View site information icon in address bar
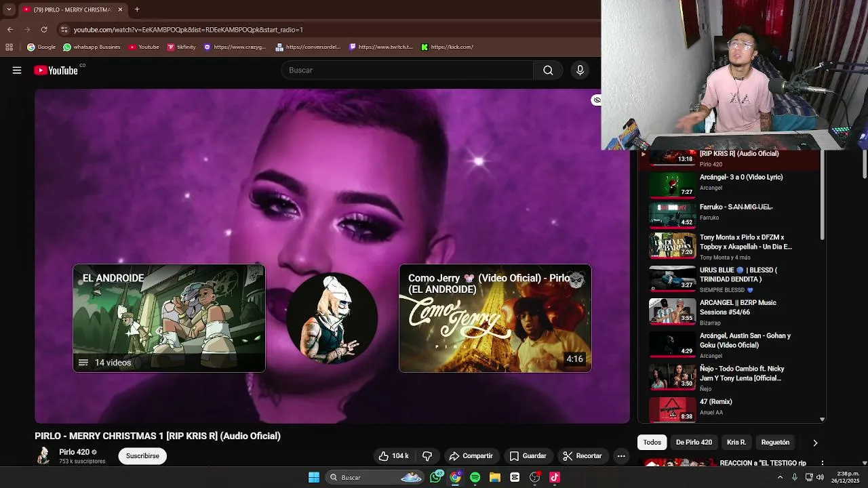The height and width of the screenshot is (488, 868). click(x=64, y=29)
